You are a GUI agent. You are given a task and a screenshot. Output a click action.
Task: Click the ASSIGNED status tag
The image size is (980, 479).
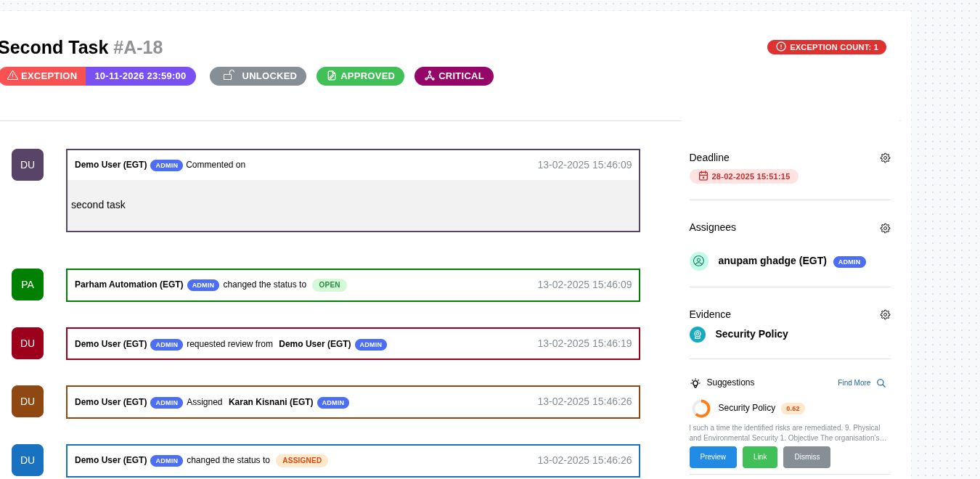(302, 461)
